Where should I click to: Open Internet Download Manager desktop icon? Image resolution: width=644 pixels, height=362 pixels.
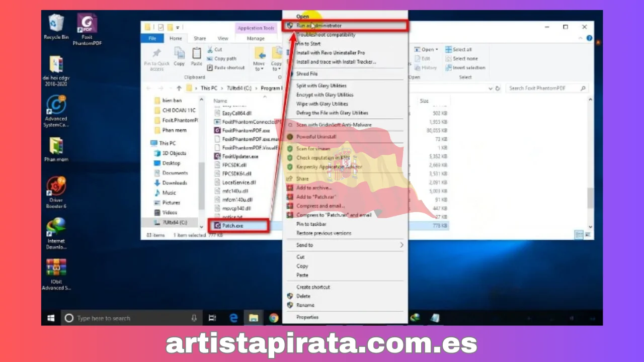point(56,233)
